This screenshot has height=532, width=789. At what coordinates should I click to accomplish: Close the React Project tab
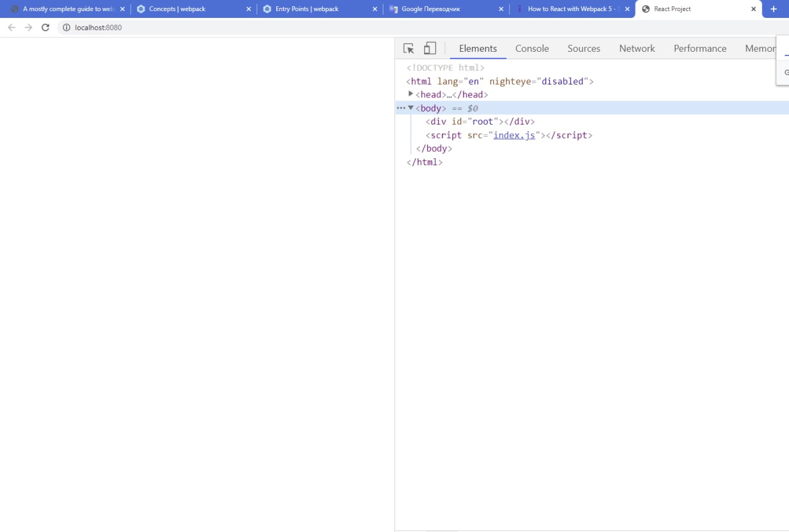753,9
